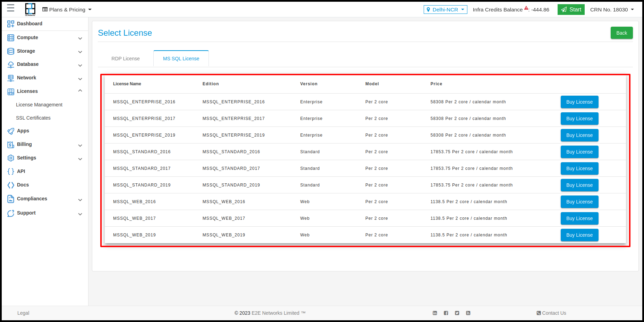Viewport: 644px width, 322px height.
Task: Click the green Start button
Action: point(571,10)
